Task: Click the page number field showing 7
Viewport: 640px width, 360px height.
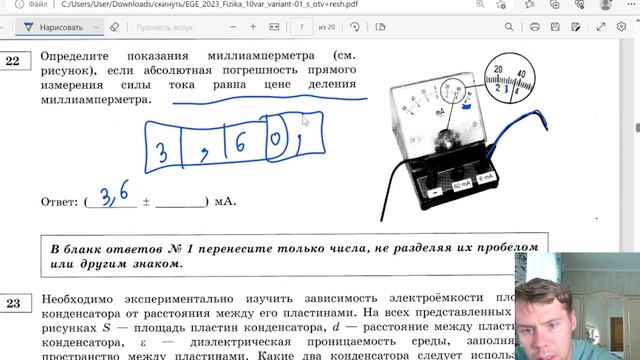Action: 302,27
